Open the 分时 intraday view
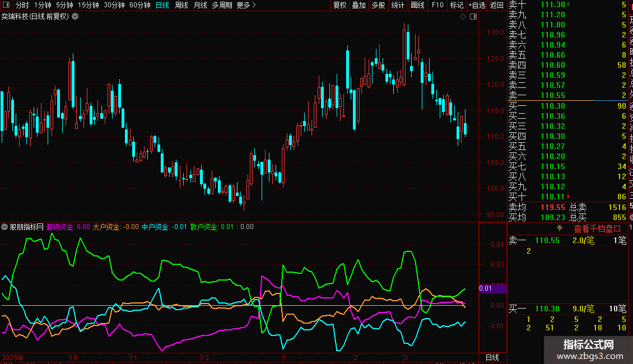Viewport: 633px width, 364px height. click(22, 5)
